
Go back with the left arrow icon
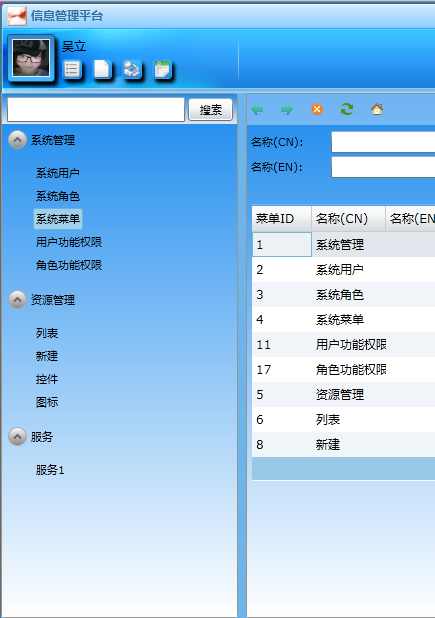[257, 109]
